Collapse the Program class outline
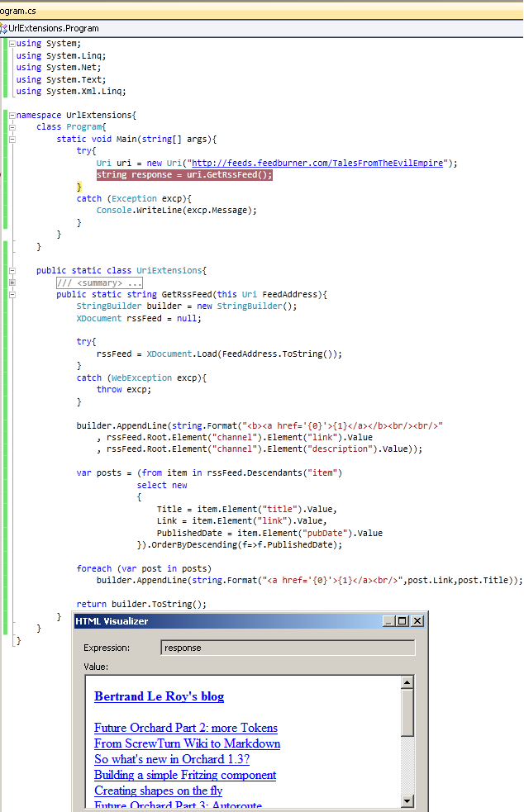Viewport: 524px width, 812px height. [12, 127]
